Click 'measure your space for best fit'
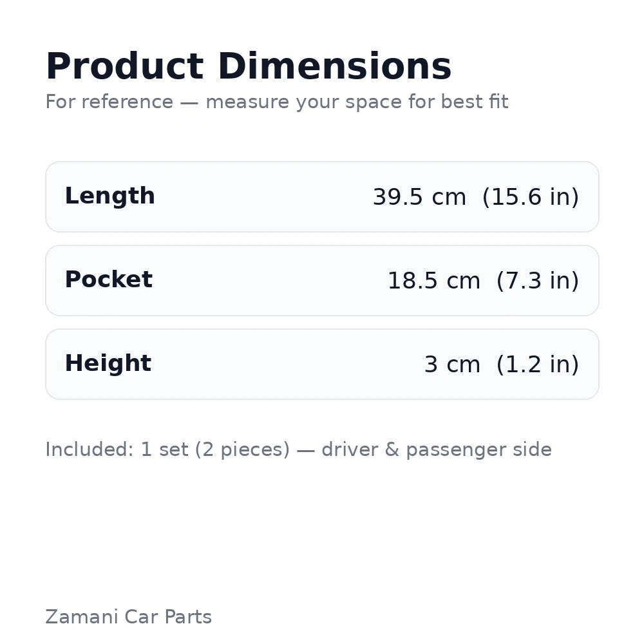This screenshot has height=644, width=644. point(357,102)
